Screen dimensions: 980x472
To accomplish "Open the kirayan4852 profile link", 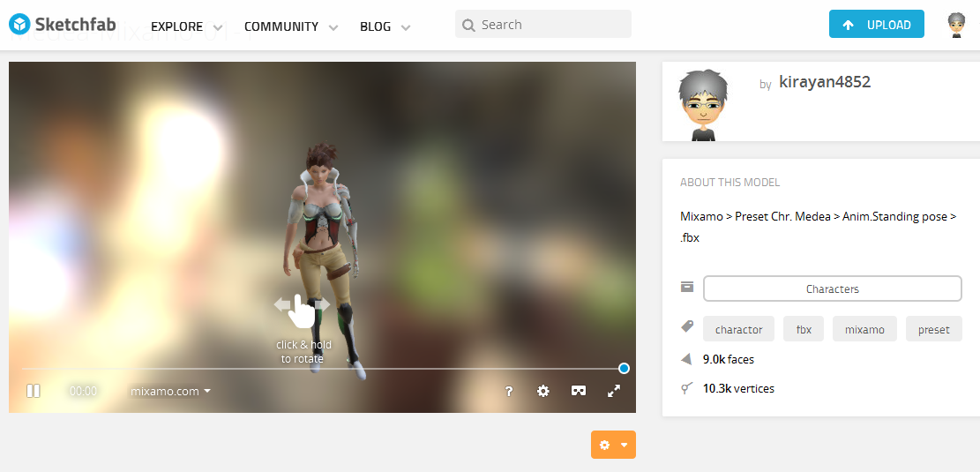I will click(825, 82).
